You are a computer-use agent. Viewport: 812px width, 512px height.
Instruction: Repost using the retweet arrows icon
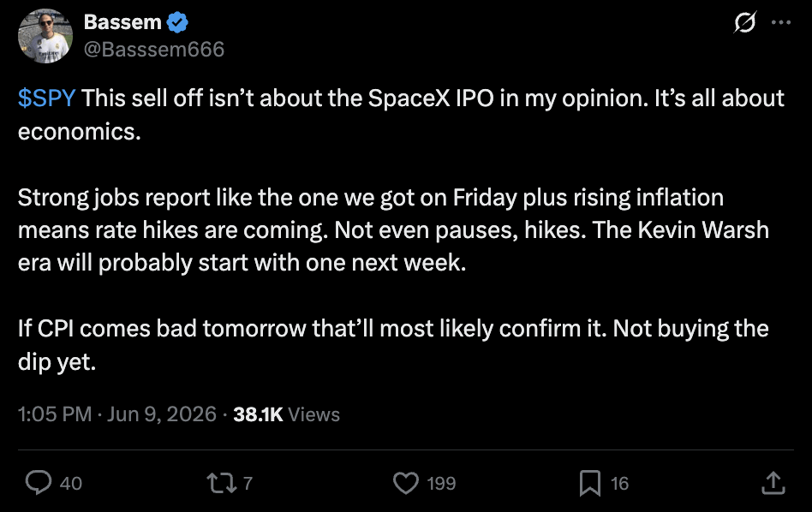pyautogui.click(x=222, y=483)
